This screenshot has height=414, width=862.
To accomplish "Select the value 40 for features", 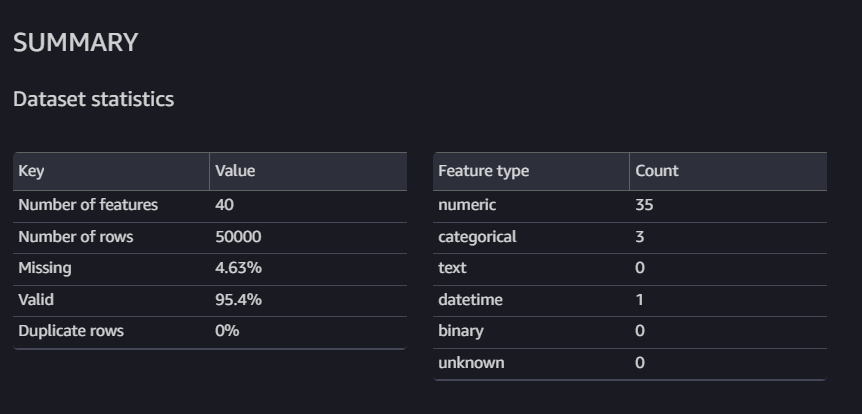I will point(224,205).
